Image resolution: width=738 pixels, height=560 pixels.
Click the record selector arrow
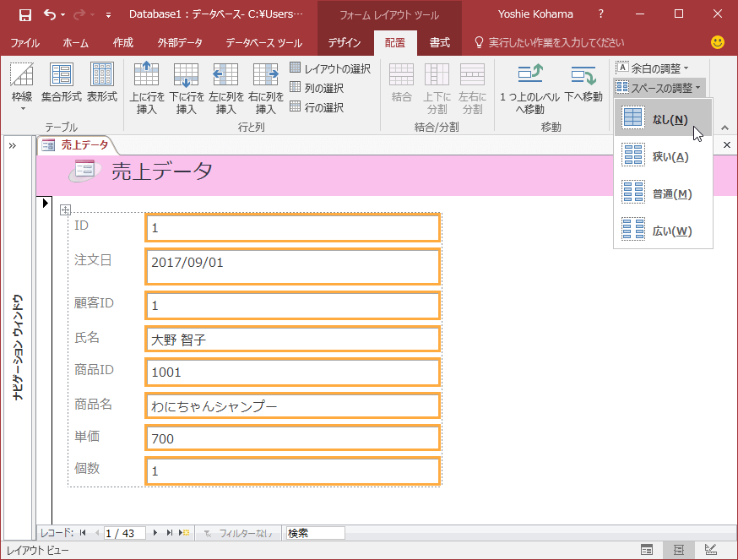pos(46,203)
